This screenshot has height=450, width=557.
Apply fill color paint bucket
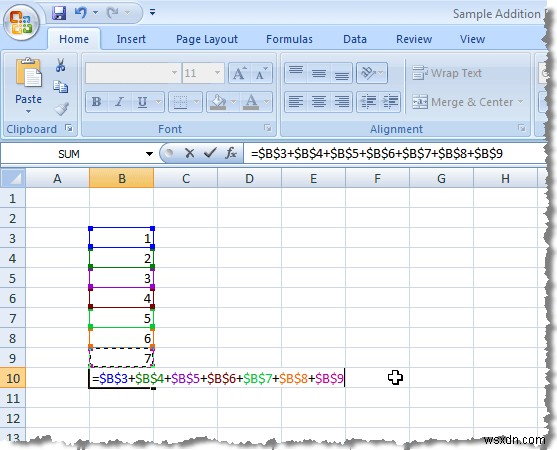[x=218, y=102]
